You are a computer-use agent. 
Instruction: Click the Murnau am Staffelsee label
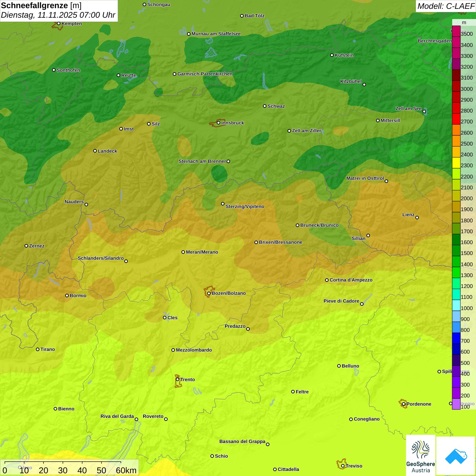(216, 34)
